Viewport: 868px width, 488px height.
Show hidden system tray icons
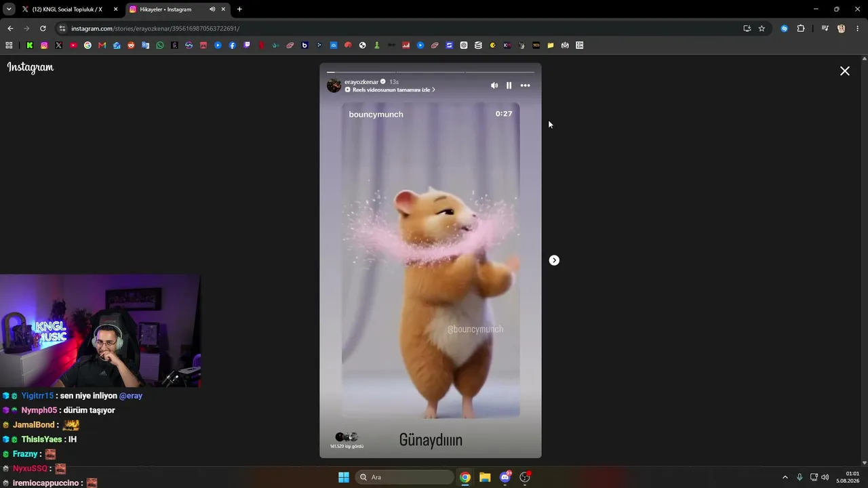[x=785, y=477]
